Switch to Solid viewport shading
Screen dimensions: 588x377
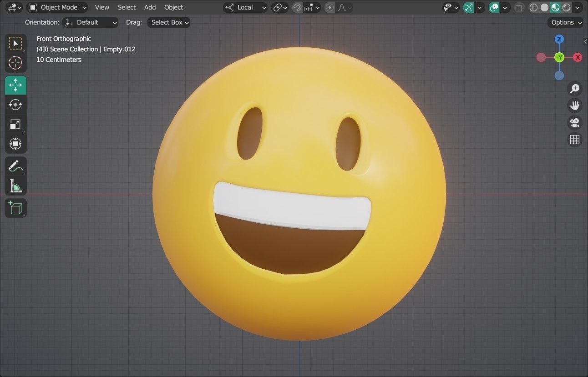(545, 7)
